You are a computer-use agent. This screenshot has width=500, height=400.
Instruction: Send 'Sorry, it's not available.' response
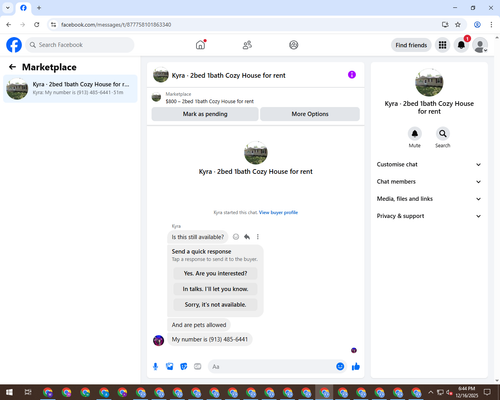(x=215, y=305)
